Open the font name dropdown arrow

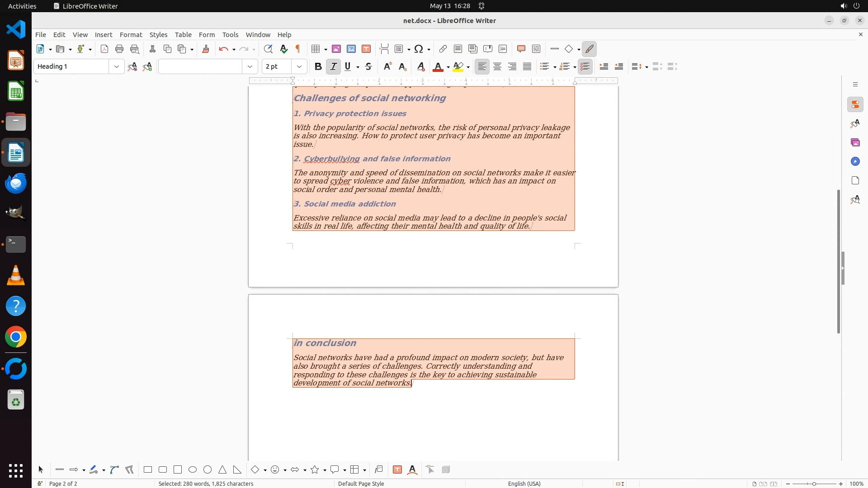tap(250, 67)
